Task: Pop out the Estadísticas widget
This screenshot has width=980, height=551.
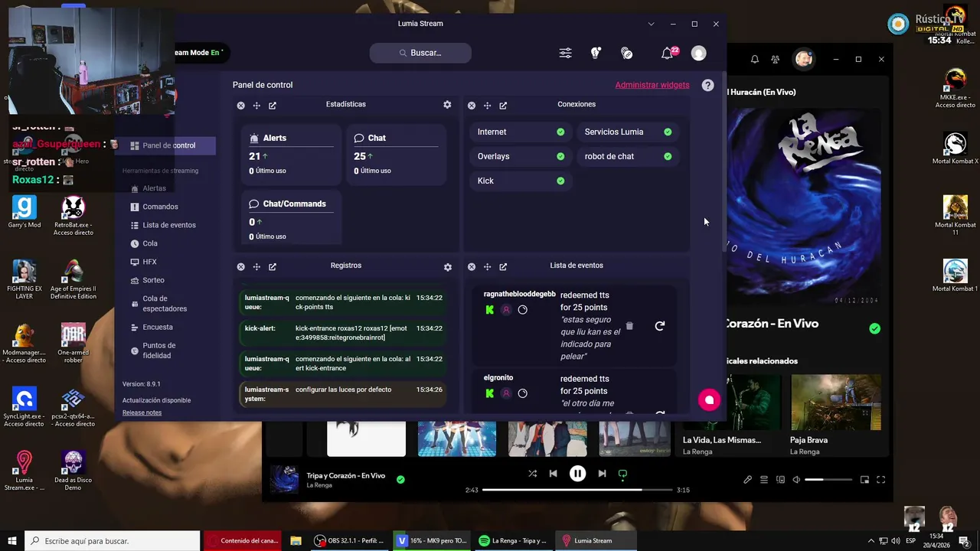Action: click(273, 106)
